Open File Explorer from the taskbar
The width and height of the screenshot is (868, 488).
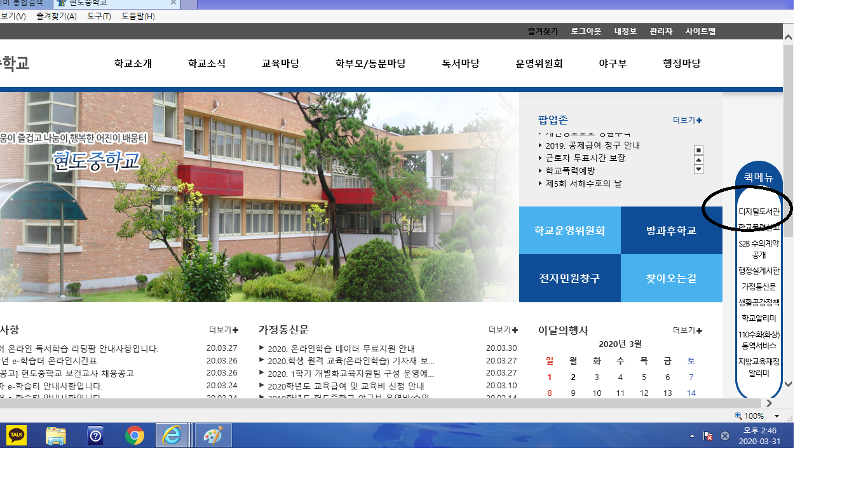56,436
